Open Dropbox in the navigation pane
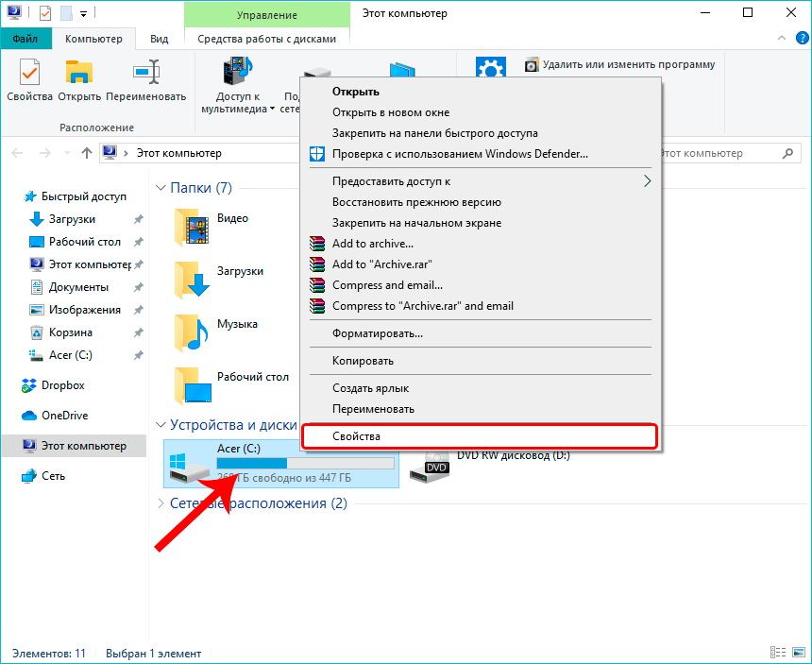812x664 pixels. pos(62,385)
